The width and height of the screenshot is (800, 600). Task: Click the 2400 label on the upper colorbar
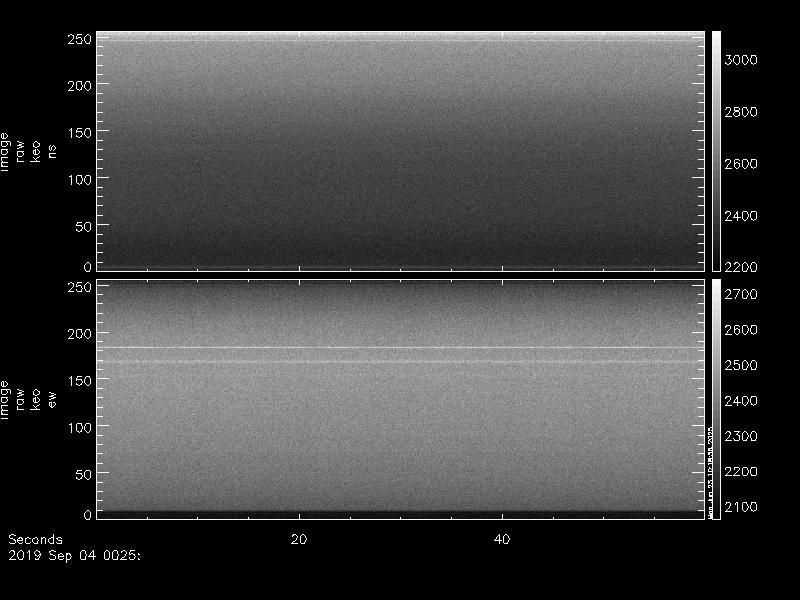(741, 216)
